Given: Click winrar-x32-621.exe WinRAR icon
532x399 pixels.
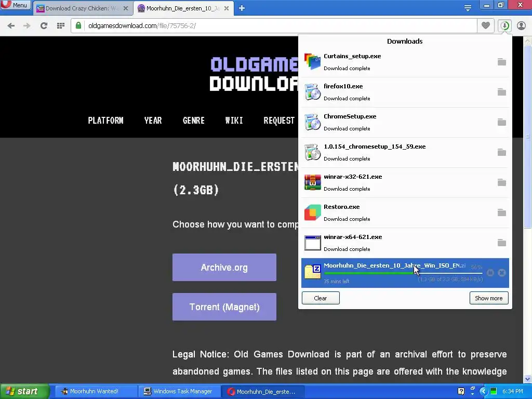Looking at the screenshot, I should tap(312, 182).
